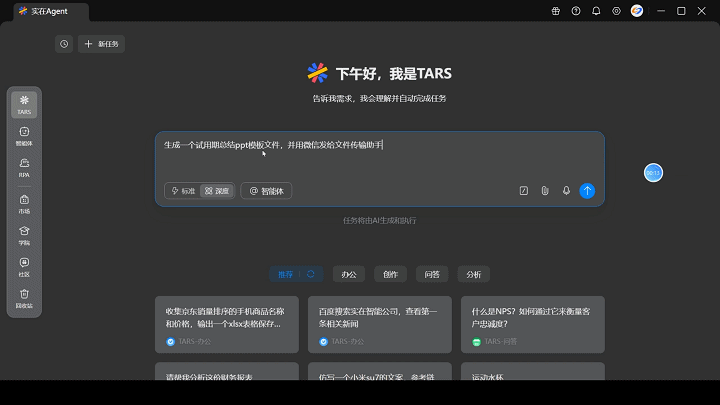Switch to the 办公 office tab

349,274
